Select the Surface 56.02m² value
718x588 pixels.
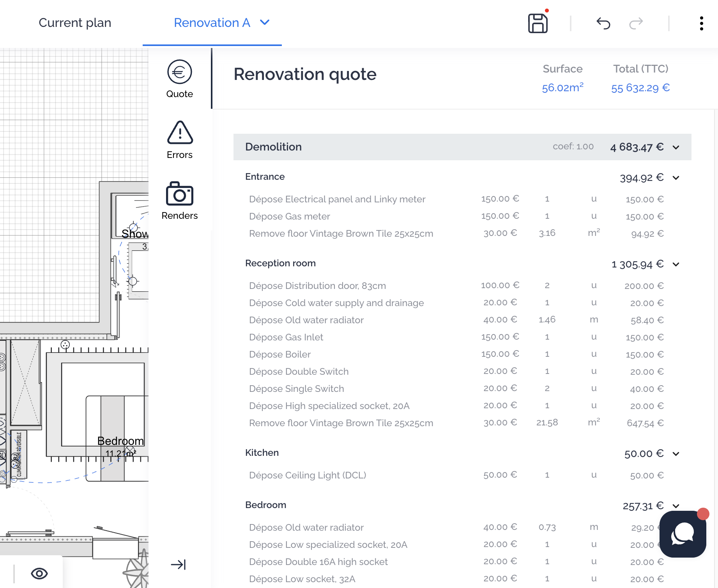(x=562, y=88)
